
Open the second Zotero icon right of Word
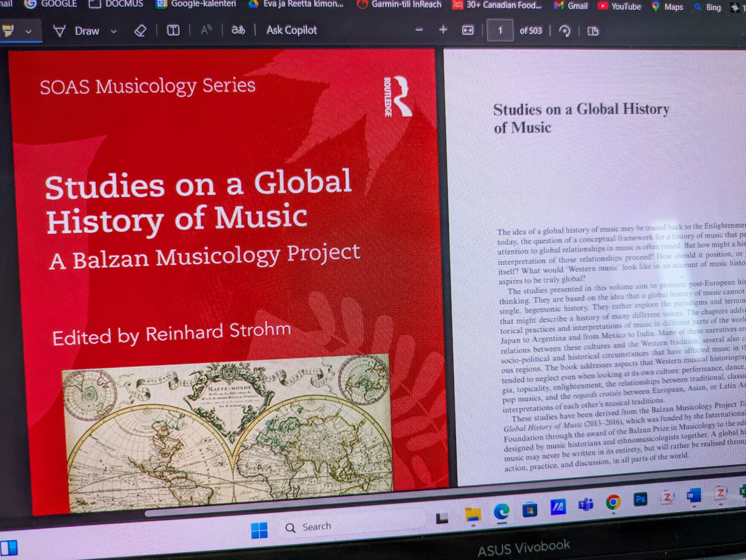pos(721,493)
